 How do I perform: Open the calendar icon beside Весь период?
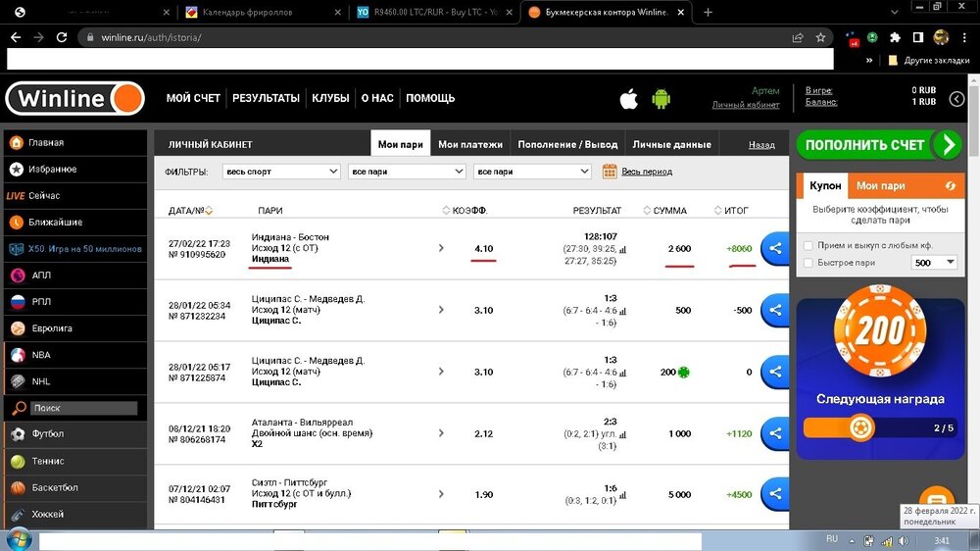pyautogui.click(x=610, y=172)
